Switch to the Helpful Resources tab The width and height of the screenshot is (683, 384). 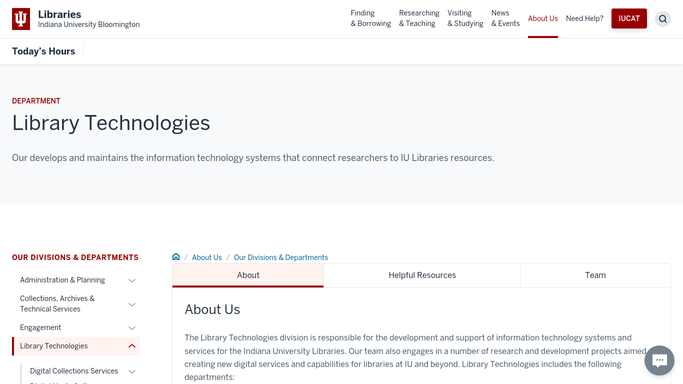tap(422, 275)
